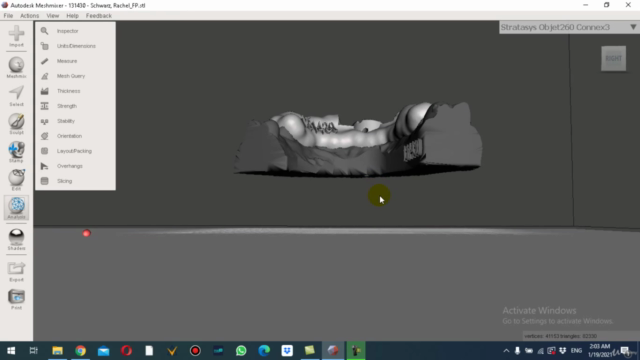Click the Strength analysis icon
Image resolution: width=640 pixels, height=360 pixels.
pos(44,106)
